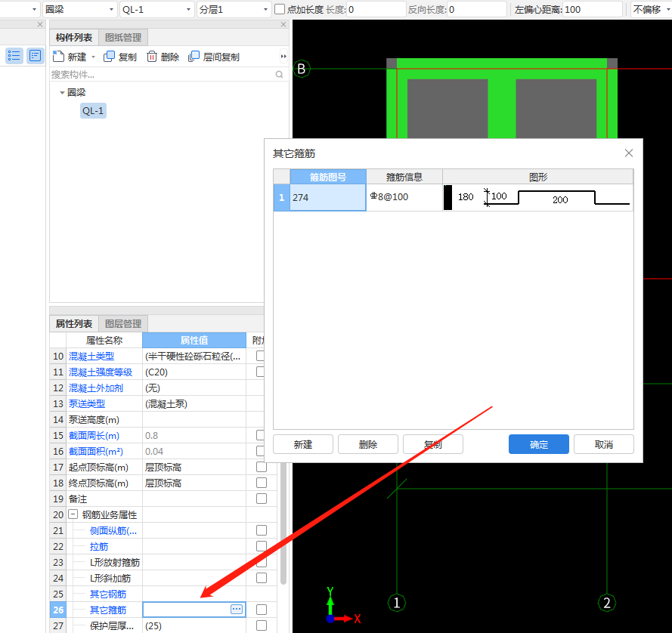Image resolution: width=672 pixels, height=633 pixels.
Task: Select row number 1 in 其它箍筋 table
Action: click(x=281, y=197)
